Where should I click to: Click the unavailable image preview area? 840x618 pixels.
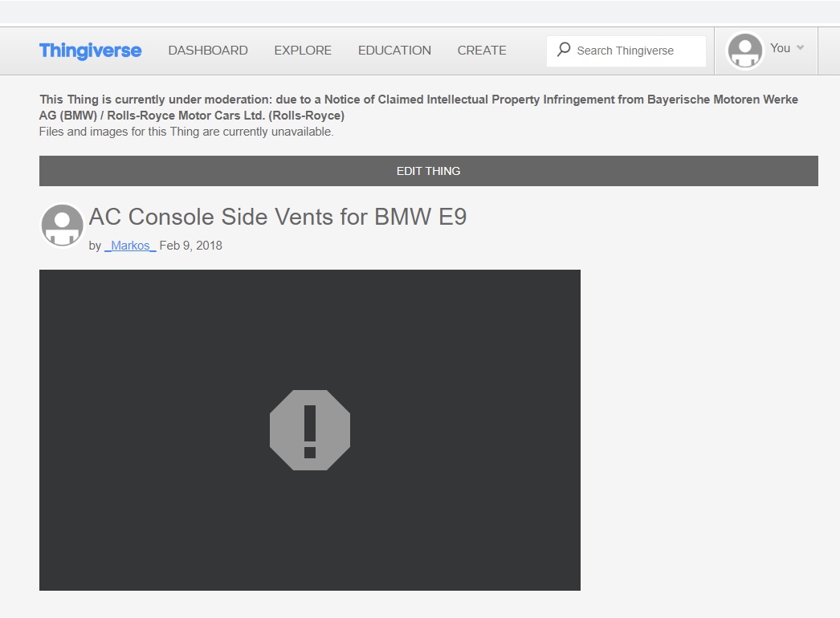coord(310,430)
